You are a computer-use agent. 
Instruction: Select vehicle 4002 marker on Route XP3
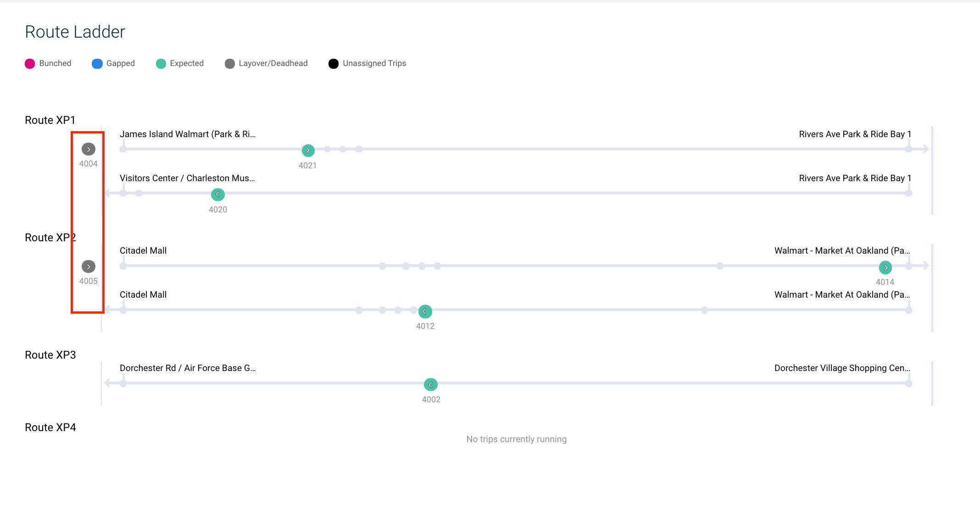click(x=430, y=384)
